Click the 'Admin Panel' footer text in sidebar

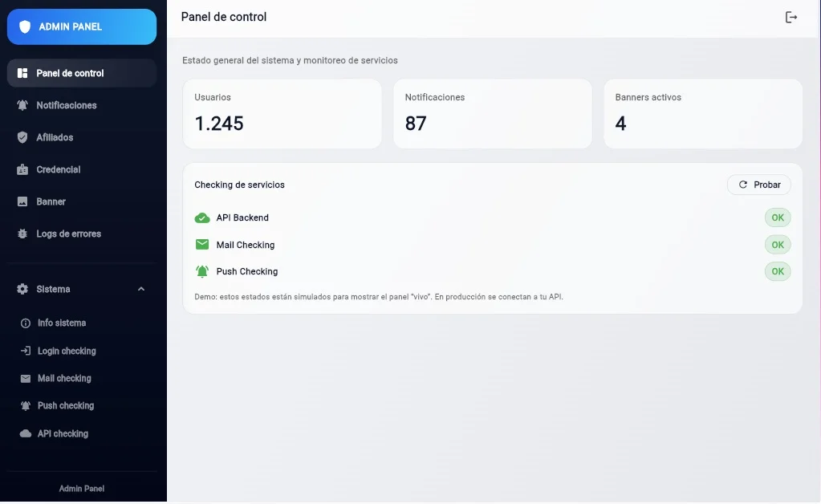(82, 488)
